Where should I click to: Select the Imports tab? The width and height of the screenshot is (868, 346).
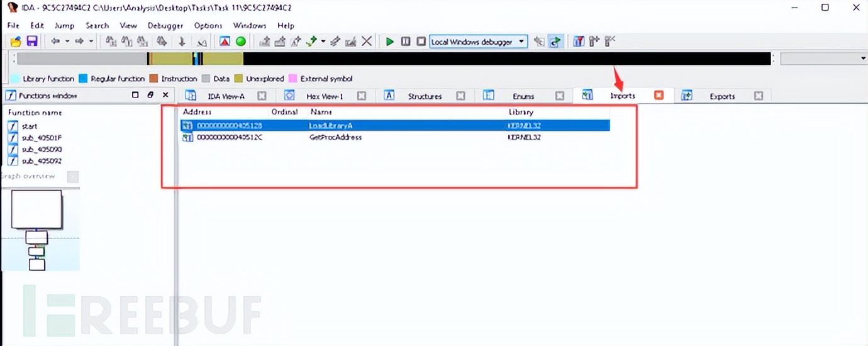623,96
